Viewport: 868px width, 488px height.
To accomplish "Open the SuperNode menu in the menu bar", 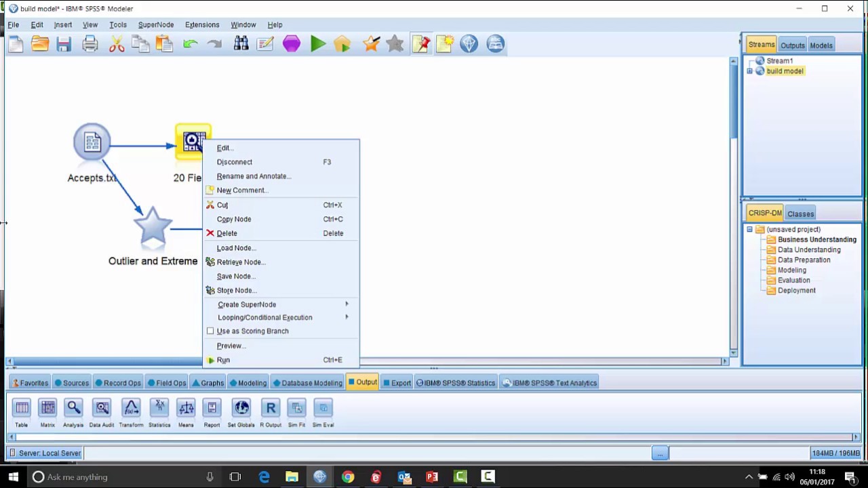I will pyautogui.click(x=156, y=24).
